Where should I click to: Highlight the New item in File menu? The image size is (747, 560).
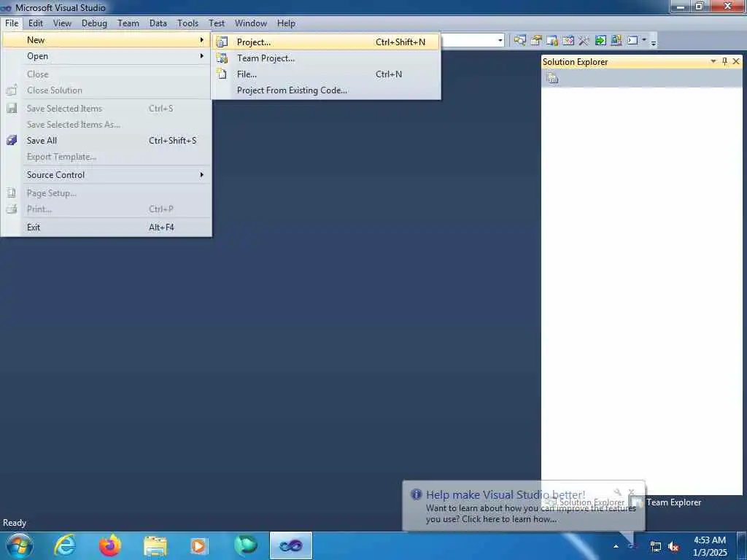pos(107,40)
